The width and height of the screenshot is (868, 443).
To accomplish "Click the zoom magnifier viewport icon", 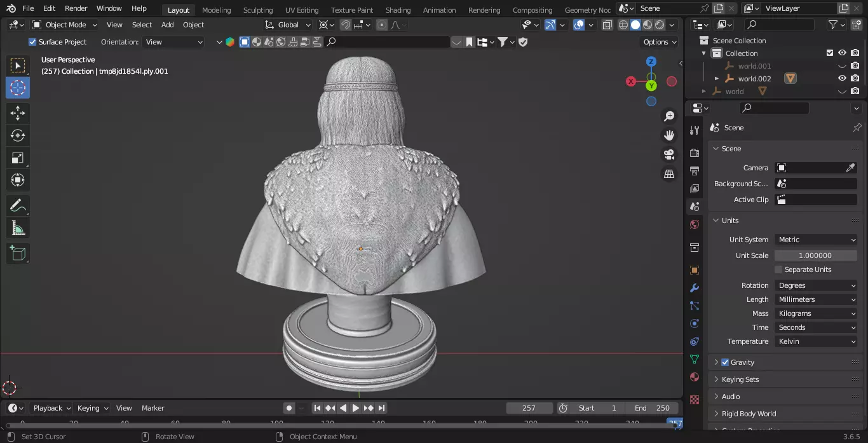I will click(669, 116).
